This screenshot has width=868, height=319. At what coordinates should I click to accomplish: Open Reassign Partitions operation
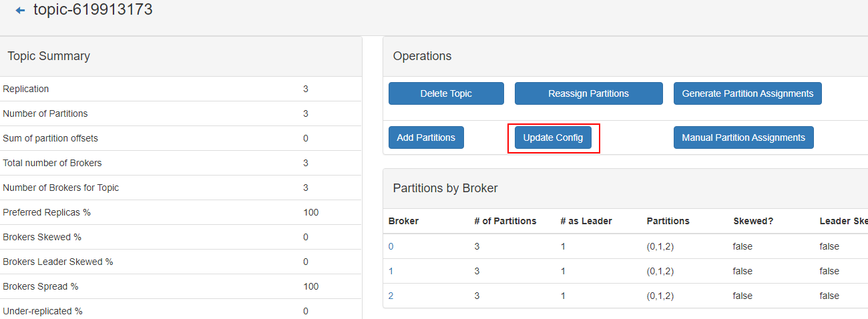(x=588, y=93)
